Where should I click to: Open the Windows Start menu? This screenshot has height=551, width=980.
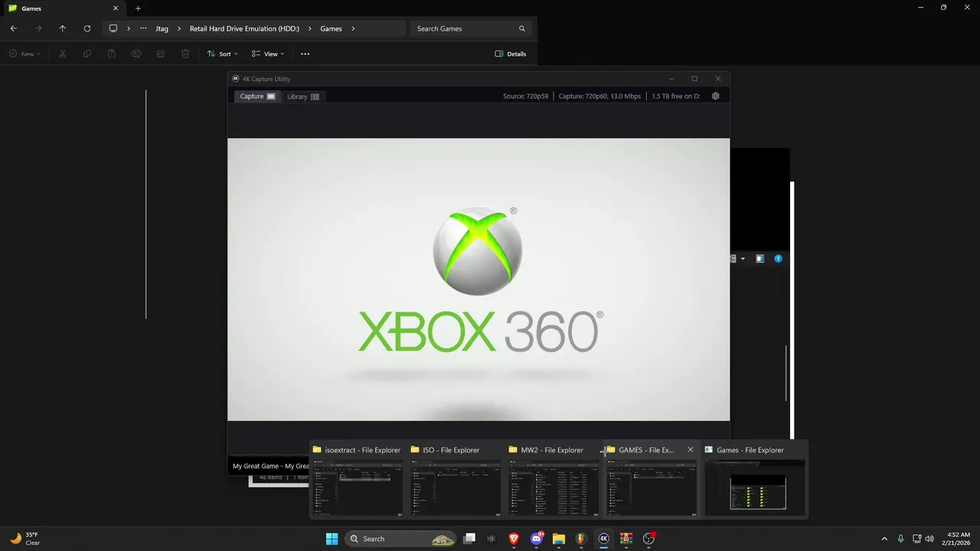[332, 539]
